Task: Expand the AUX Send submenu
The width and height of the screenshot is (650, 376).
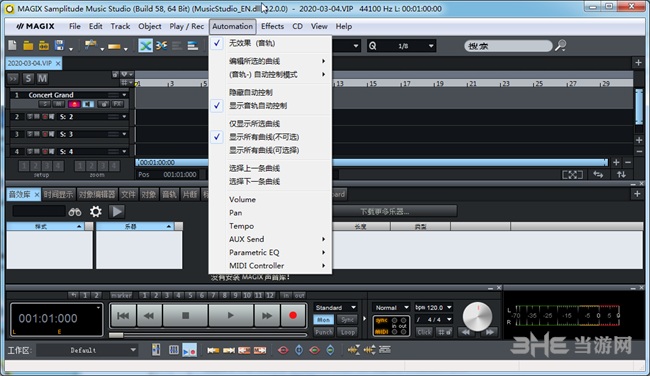Action: point(270,239)
